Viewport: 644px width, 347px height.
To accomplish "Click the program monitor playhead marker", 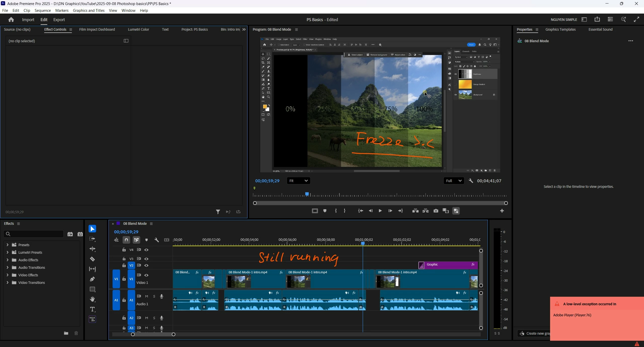I will coord(307,194).
